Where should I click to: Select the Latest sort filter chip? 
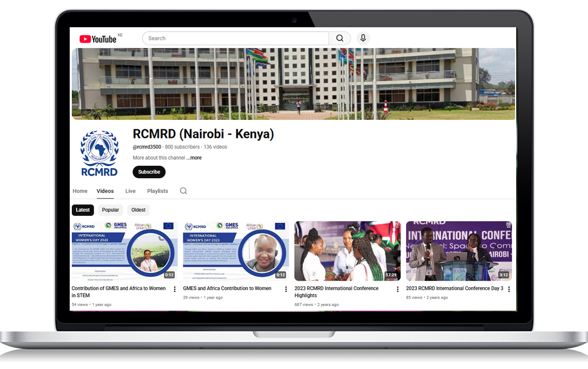click(83, 210)
